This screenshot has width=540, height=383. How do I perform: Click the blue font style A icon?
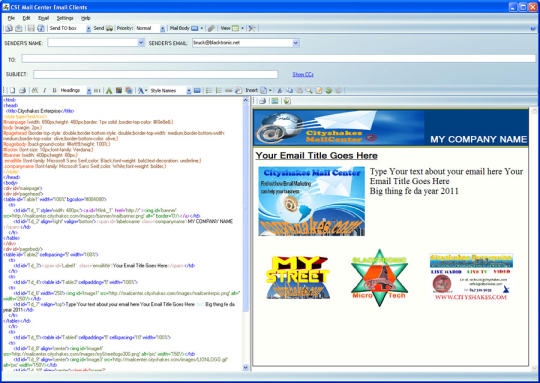(x=141, y=90)
